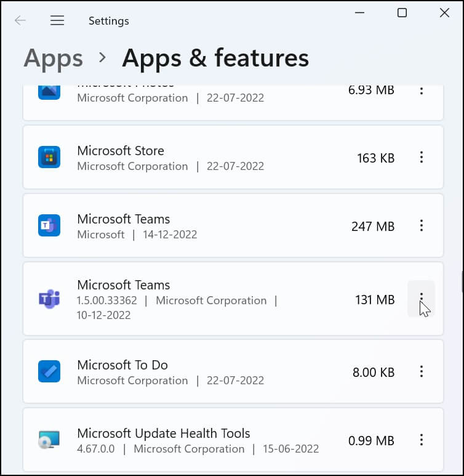Go back using the back arrow
Screen dimensions: 464x476
pyautogui.click(x=20, y=21)
